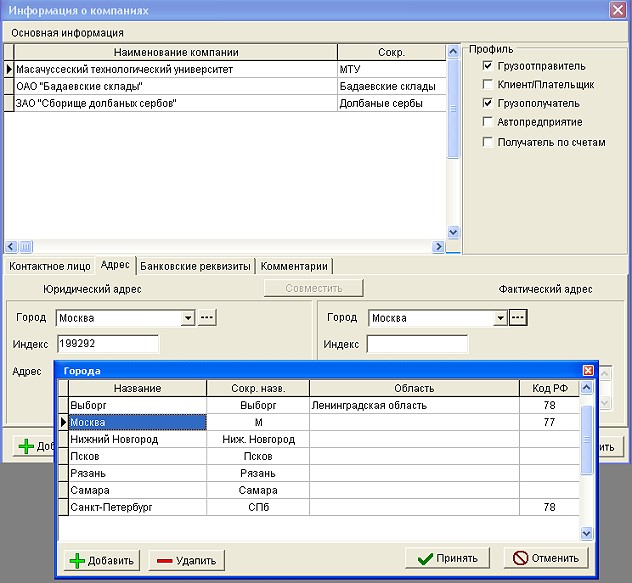Enable the Автопредприятие checkbox
Screen dimensions: 632x583
488,122
